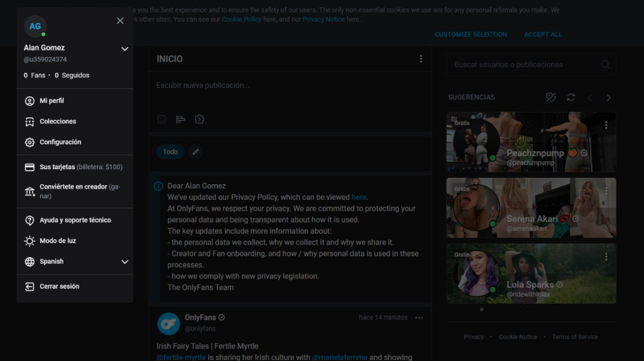Open Mi perfil from the menu
The width and height of the screenshot is (644, 361).
pyautogui.click(x=52, y=101)
